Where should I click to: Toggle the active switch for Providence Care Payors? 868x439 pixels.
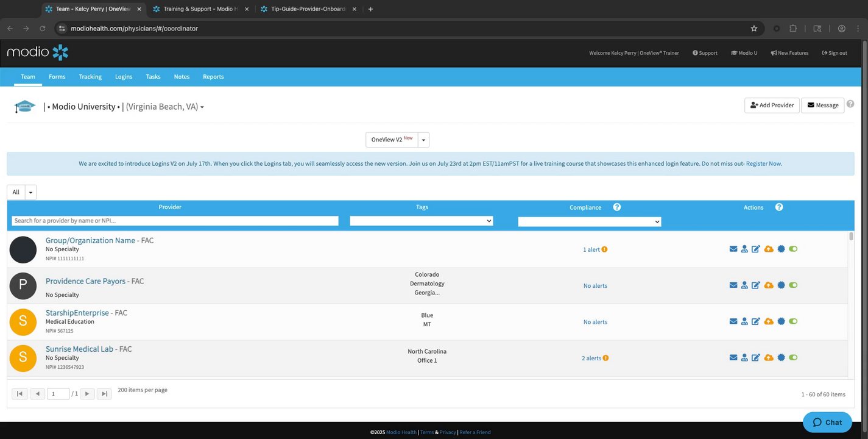click(793, 285)
